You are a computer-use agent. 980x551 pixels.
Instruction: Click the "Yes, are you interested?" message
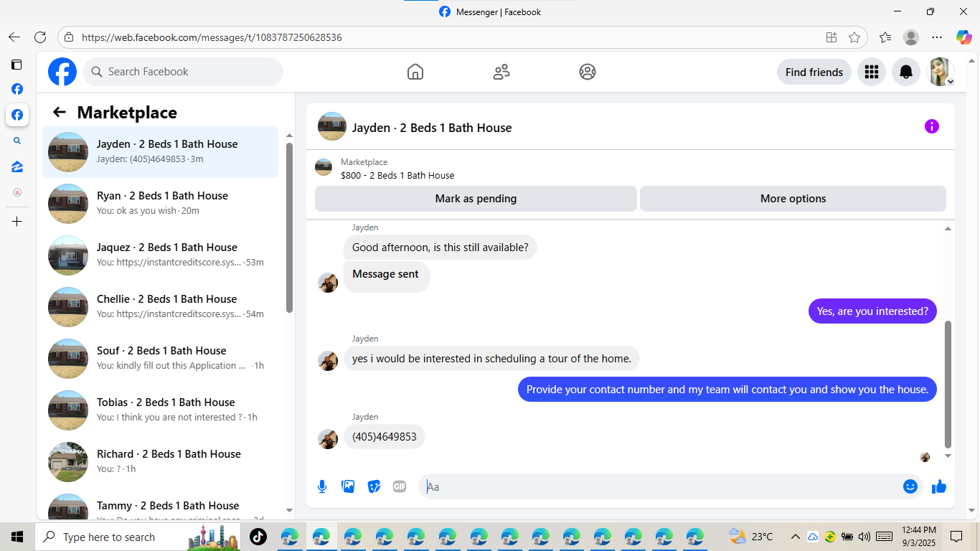pyautogui.click(x=872, y=311)
